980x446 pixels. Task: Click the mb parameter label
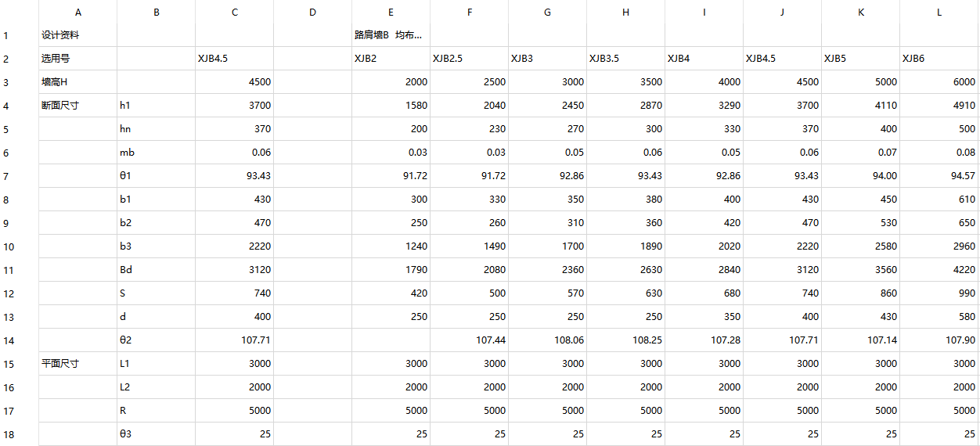coord(156,153)
